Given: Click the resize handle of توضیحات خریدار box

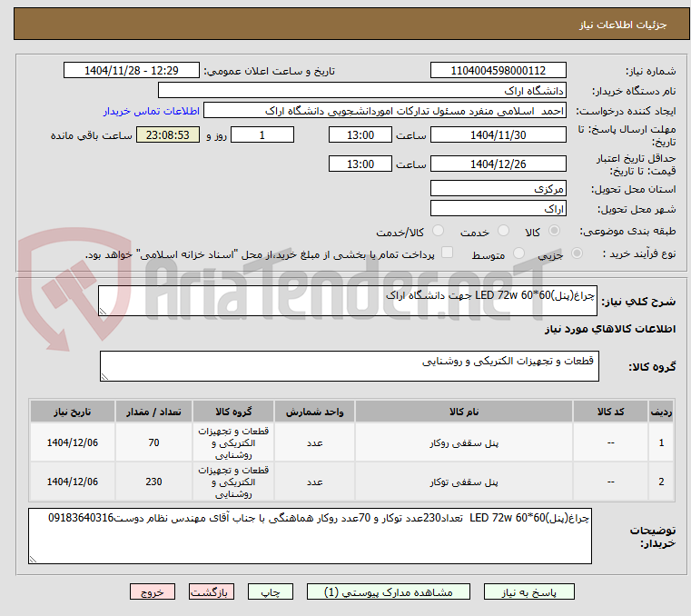Looking at the screenshot, I should click(33, 559).
